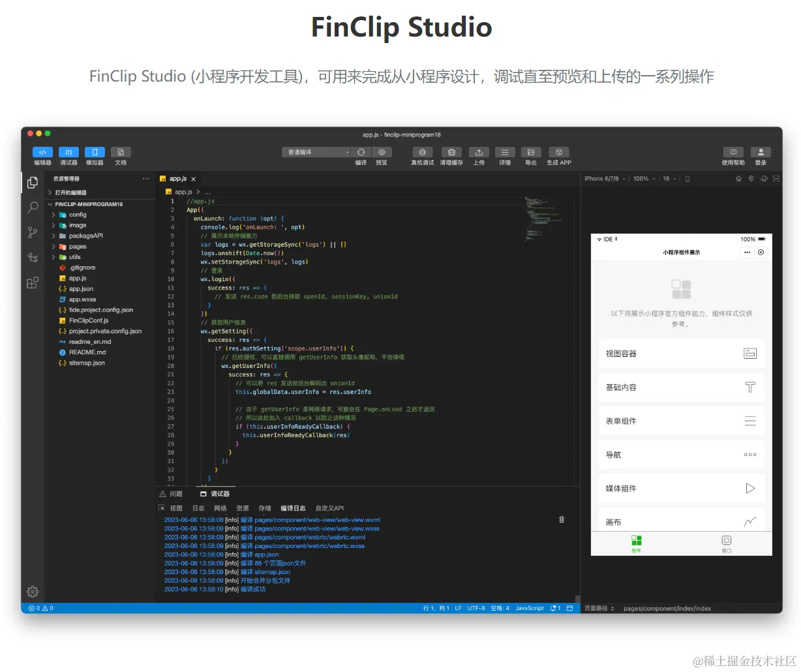The image size is (801, 672).
Task: Click the 清理缓存 clear cache icon
Action: (451, 152)
